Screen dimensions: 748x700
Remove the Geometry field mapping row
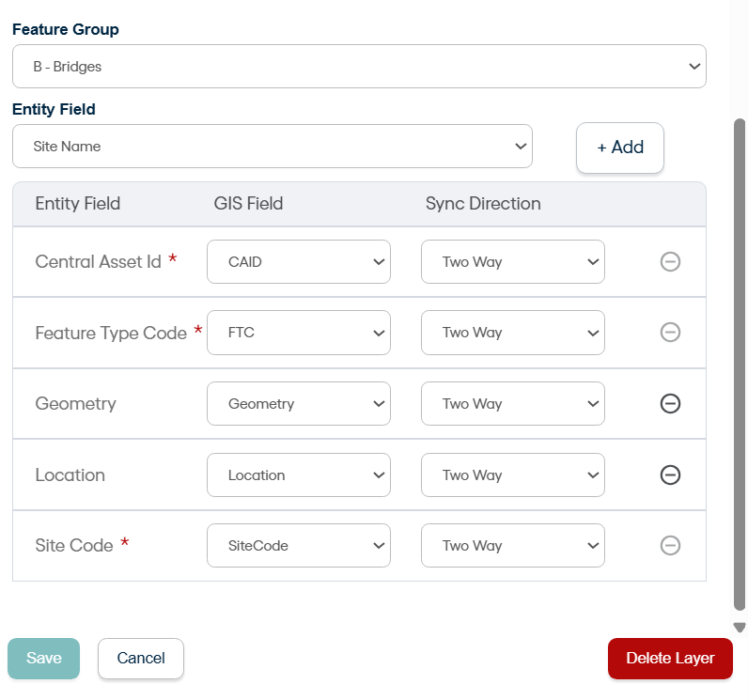[x=670, y=403]
